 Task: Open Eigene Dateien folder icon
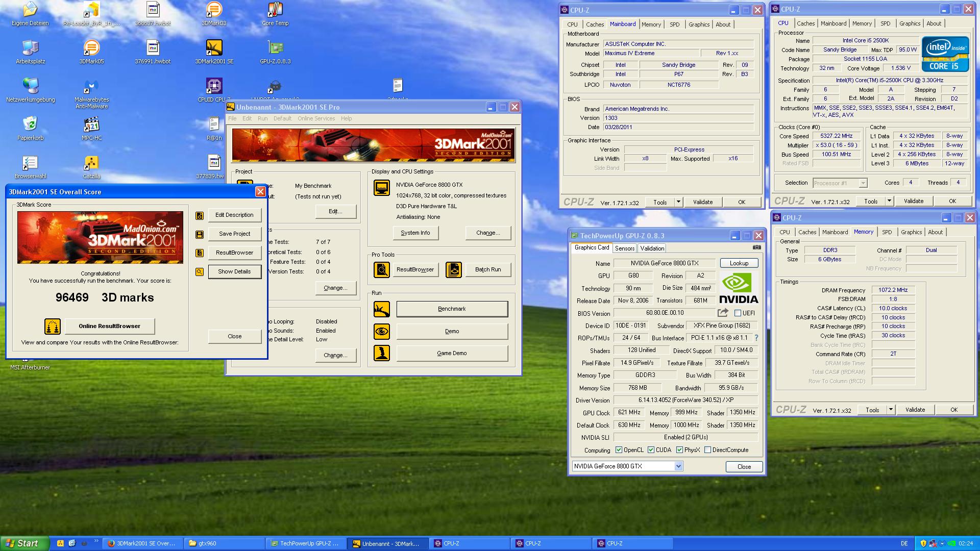click(x=30, y=14)
